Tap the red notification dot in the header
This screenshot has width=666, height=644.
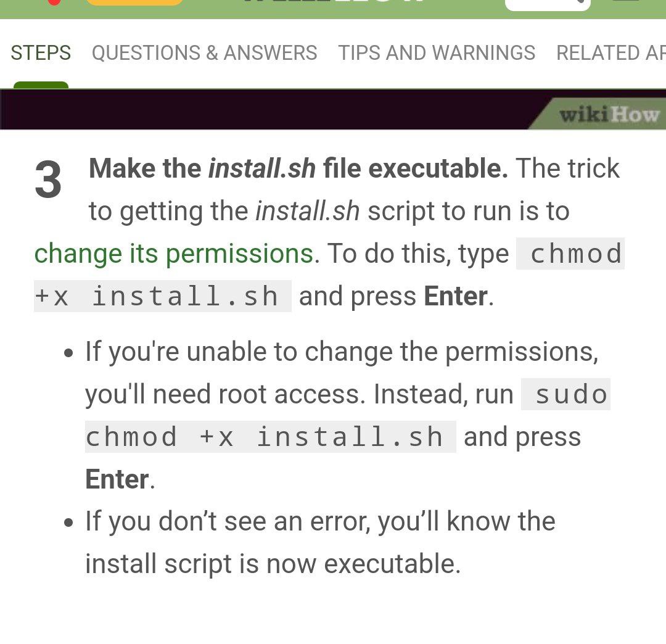[54, 2]
